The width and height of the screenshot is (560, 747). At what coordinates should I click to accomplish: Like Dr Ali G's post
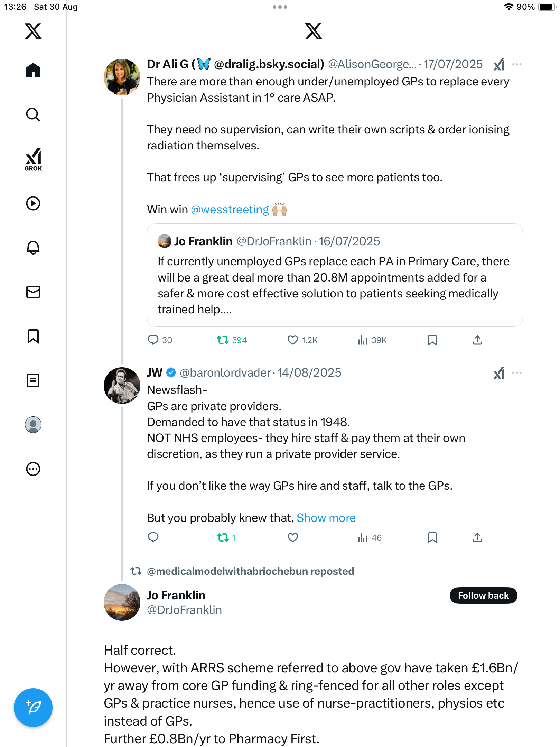[x=292, y=340]
